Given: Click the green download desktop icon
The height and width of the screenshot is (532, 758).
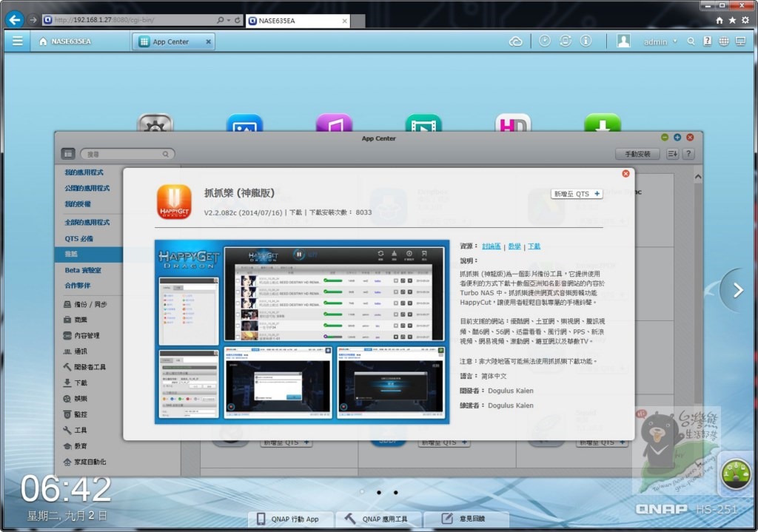Looking at the screenshot, I should [602, 124].
